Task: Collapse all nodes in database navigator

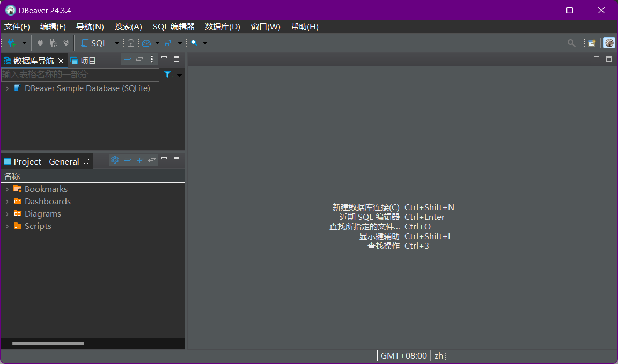Action: pyautogui.click(x=127, y=59)
